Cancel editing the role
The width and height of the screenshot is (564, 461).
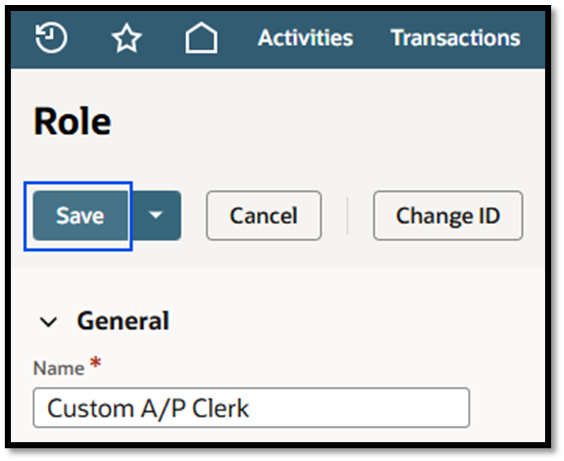pyautogui.click(x=264, y=216)
